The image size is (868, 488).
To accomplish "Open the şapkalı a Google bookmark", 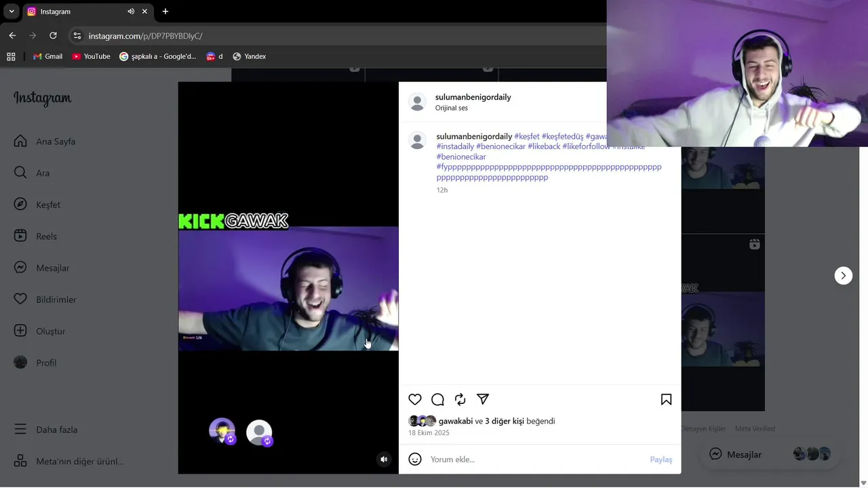I will [158, 56].
